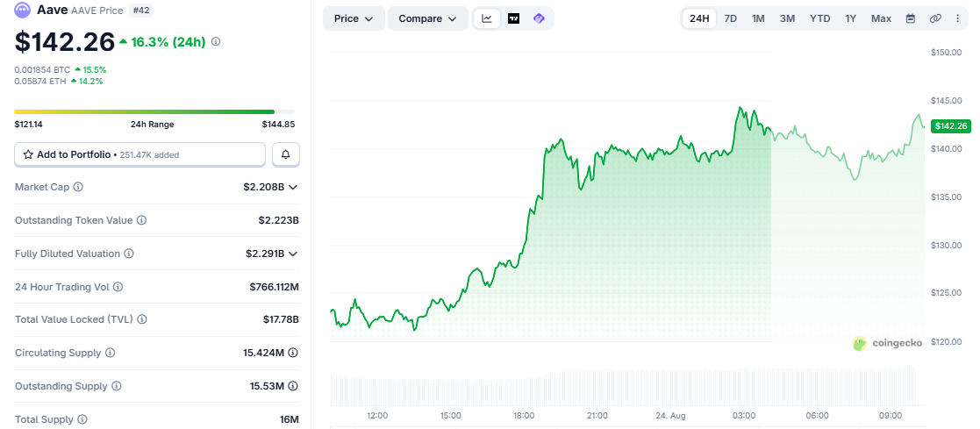Expand Fully Diluted Valuation chevron
This screenshot has width=980, height=429.
pyautogui.click(x=292, y=254)
